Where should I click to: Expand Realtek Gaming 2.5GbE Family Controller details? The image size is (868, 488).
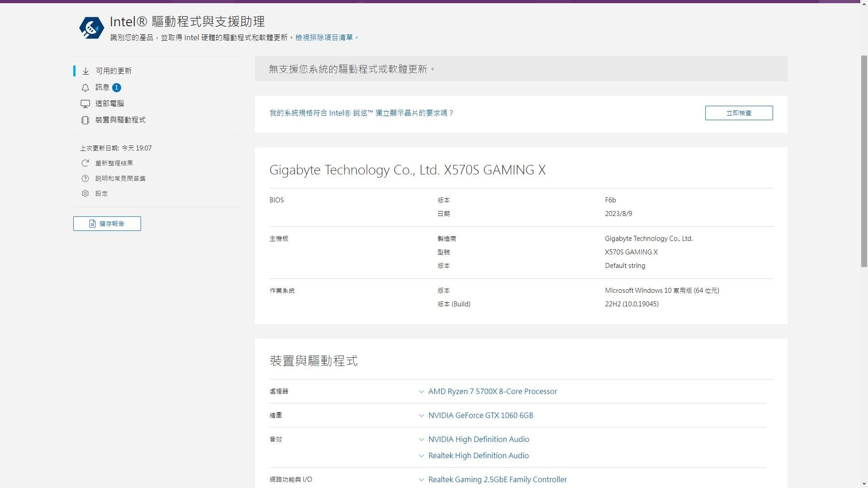[497, 479]
